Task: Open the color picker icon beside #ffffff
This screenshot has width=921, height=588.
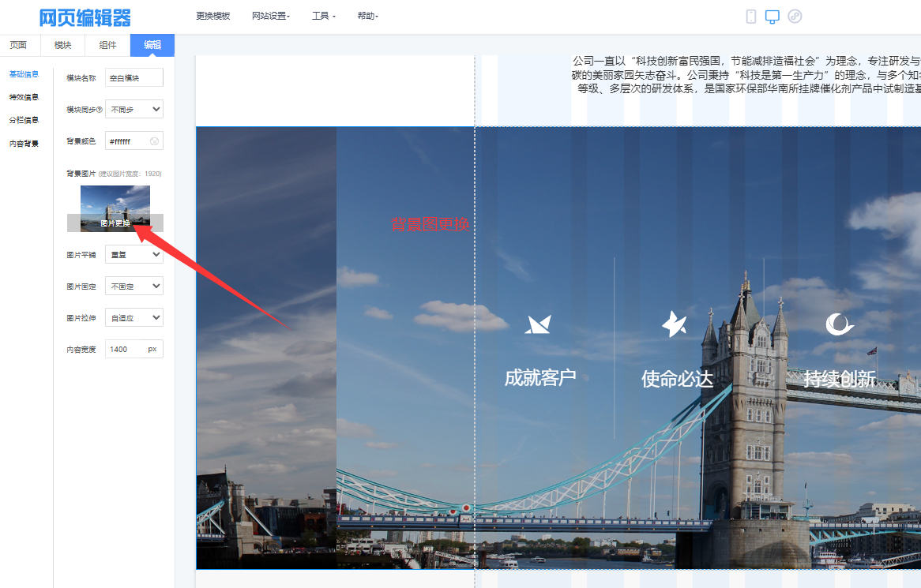Action: 154,141
